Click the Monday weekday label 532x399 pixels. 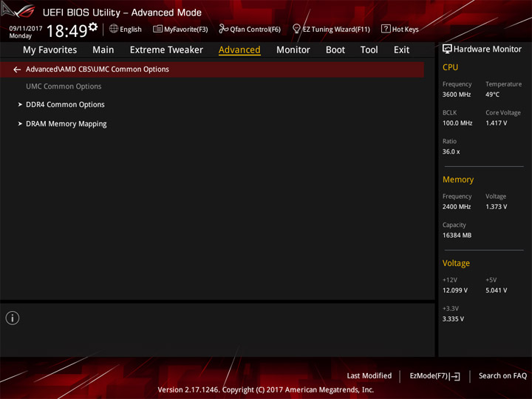21,35
